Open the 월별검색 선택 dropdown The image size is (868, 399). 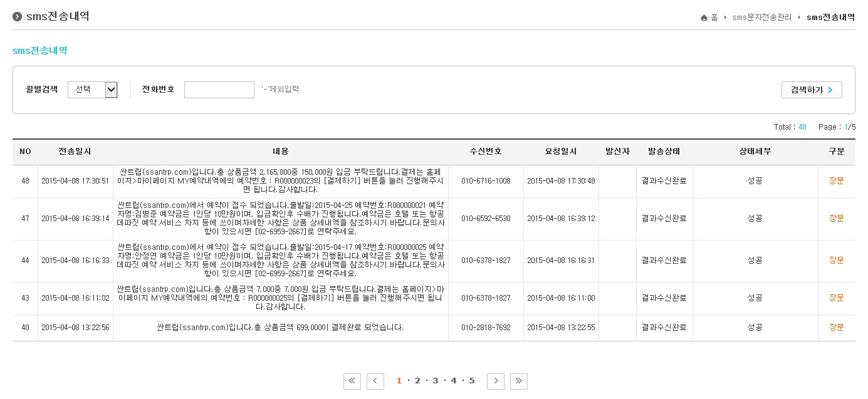[x=93, y=89]
